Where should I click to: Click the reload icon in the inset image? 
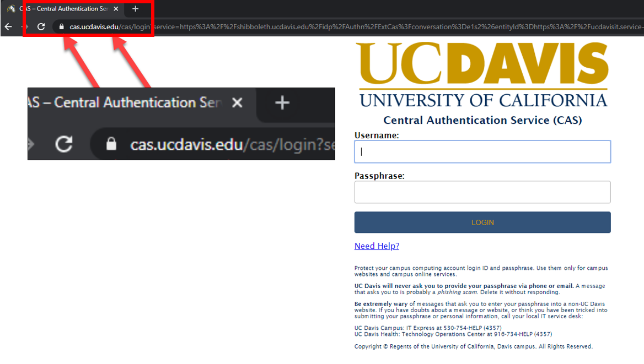point(63,144)
